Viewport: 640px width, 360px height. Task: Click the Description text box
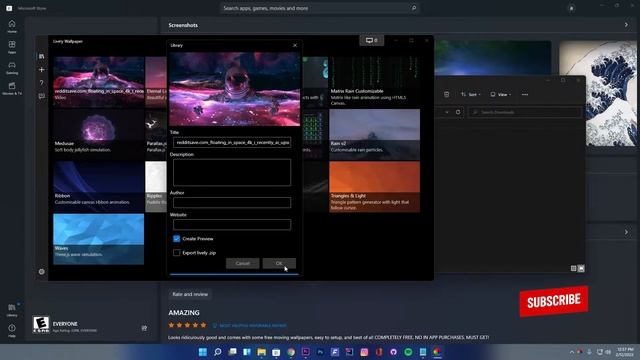click(232, 172)
